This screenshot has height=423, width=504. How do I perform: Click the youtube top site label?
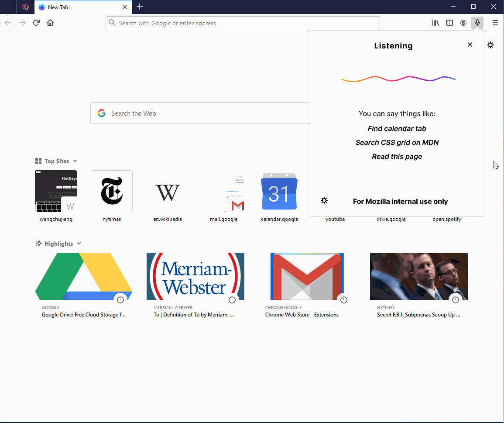[x=335, y=219]
